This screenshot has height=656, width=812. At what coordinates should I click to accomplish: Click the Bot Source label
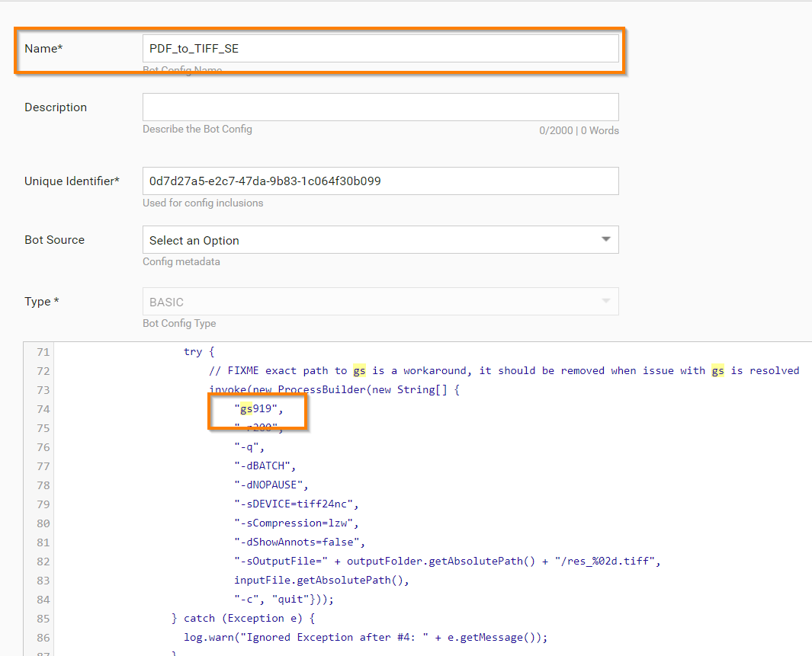click(x=54, y=240)
